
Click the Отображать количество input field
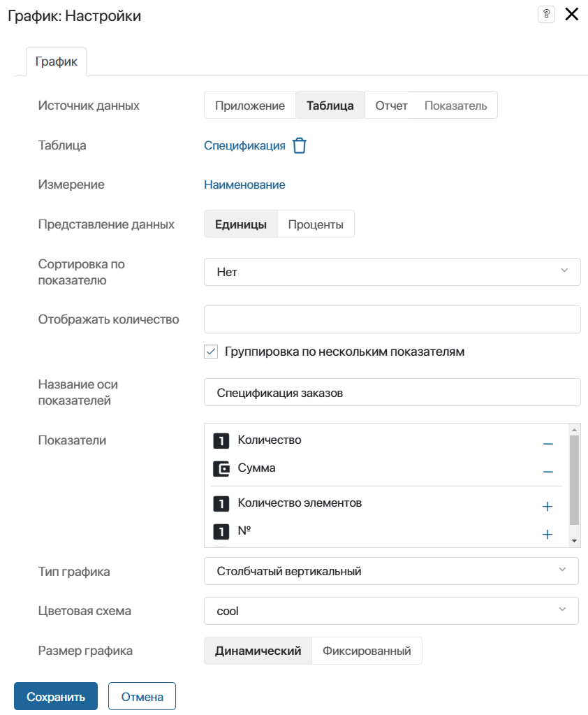coord(392,319)
